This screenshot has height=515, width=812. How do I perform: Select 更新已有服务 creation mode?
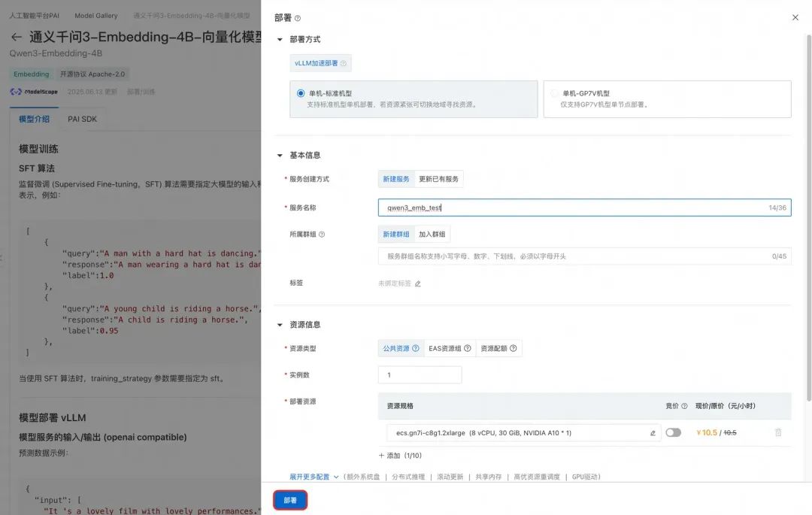(x=438, y=179)
